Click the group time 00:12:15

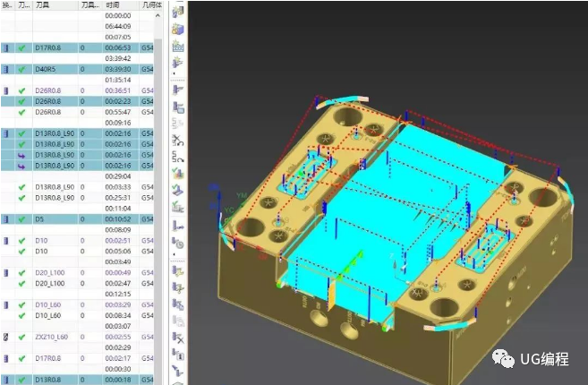click(x=118, y=295)
